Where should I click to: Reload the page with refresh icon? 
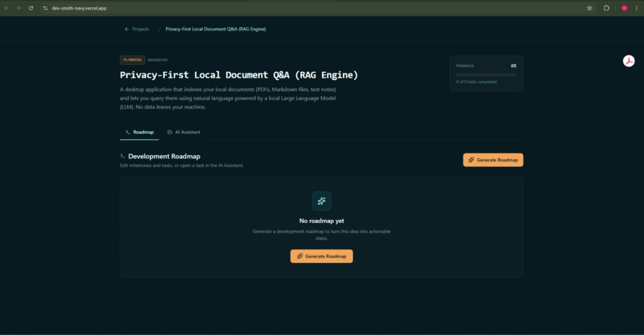pyautogui.click(x=31, y=8)
